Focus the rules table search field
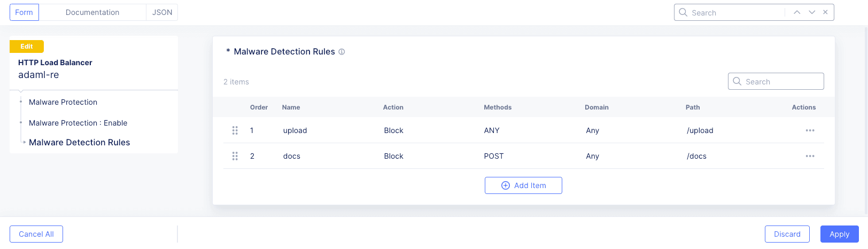The width and height of the screenshot is (868, 249). (x=781, y=82)
